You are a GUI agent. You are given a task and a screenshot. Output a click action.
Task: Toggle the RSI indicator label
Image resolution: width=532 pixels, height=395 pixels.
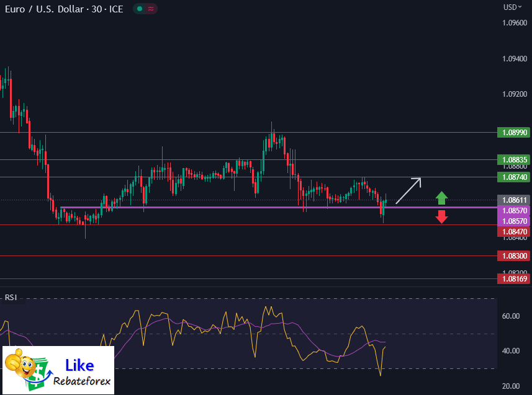[x=10, y=297]
